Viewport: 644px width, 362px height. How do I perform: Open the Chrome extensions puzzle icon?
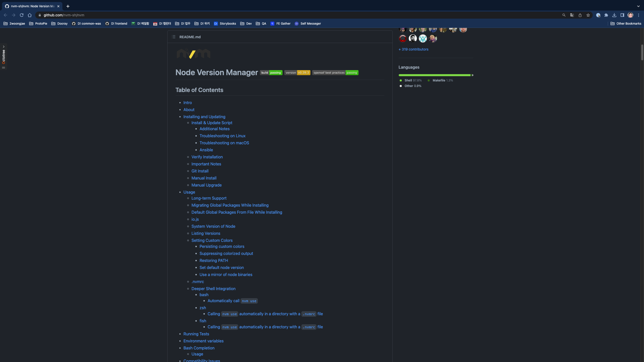[x=606, y=15]
